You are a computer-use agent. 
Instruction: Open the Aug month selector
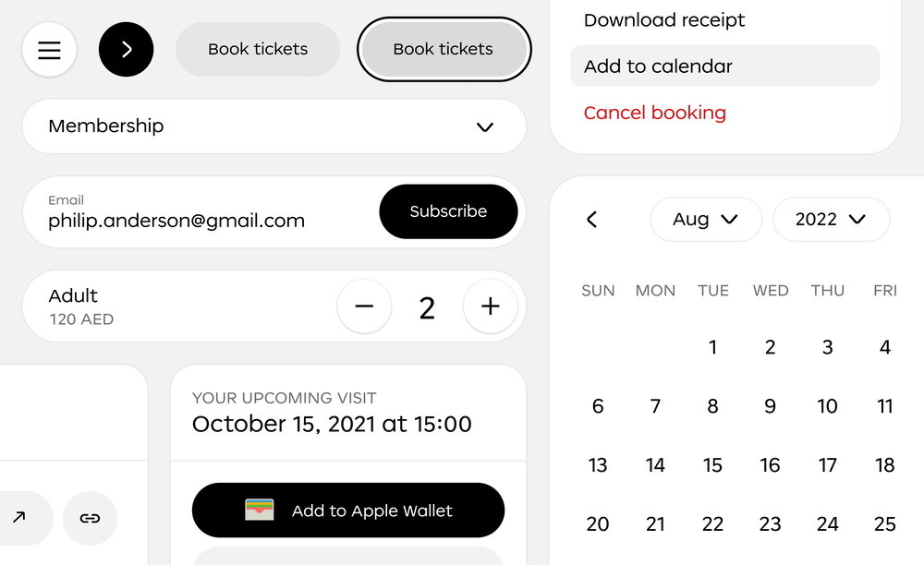[706, 220]
